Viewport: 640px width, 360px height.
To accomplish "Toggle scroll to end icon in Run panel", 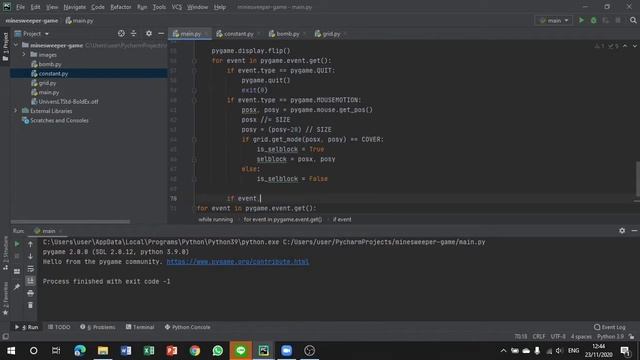I will coord(30,281).
